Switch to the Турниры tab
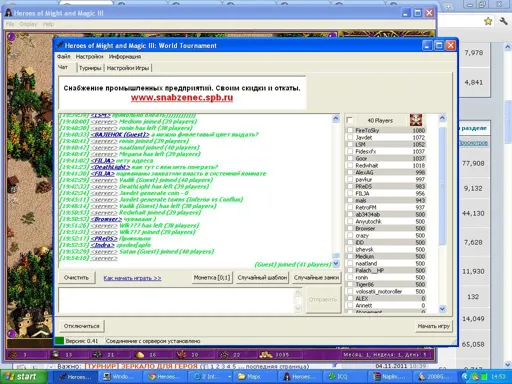The width and height of the screenshot is (512, 384). 90,68
